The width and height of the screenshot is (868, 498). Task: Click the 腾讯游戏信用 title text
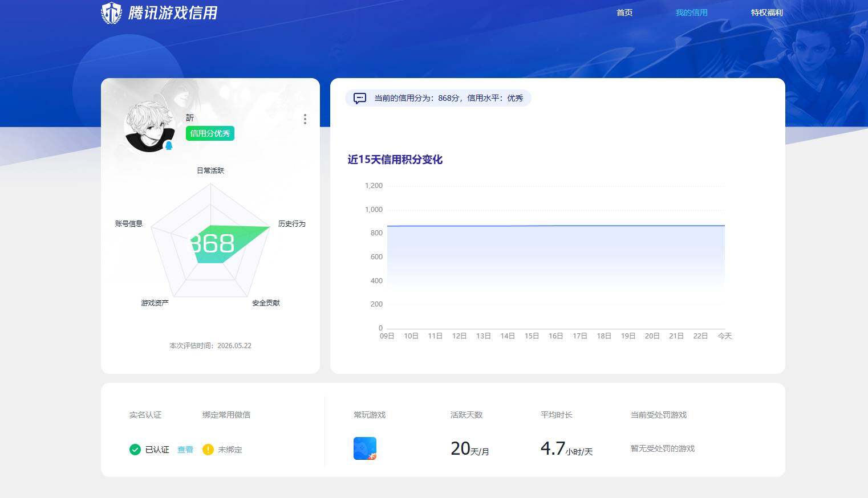173,13
